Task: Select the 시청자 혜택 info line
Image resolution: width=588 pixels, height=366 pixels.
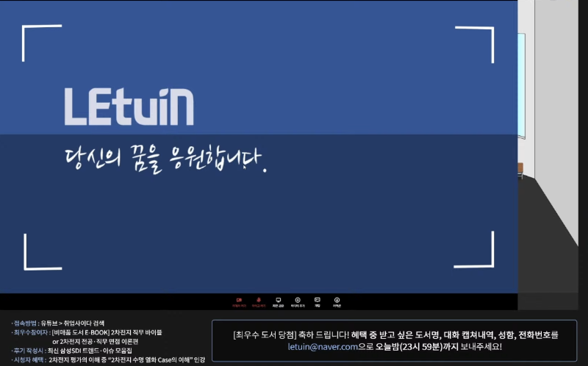Action: [x=110, y=359]
